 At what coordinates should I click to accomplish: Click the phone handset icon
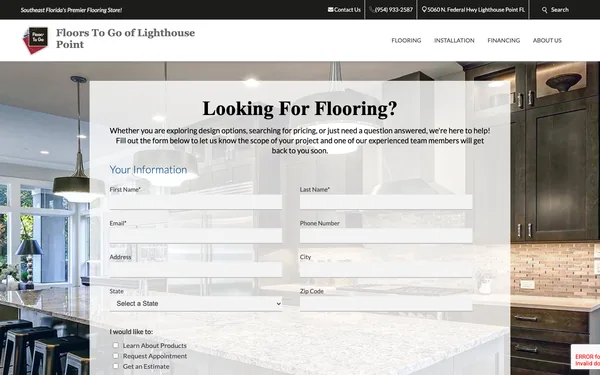[x=372, y=10]
